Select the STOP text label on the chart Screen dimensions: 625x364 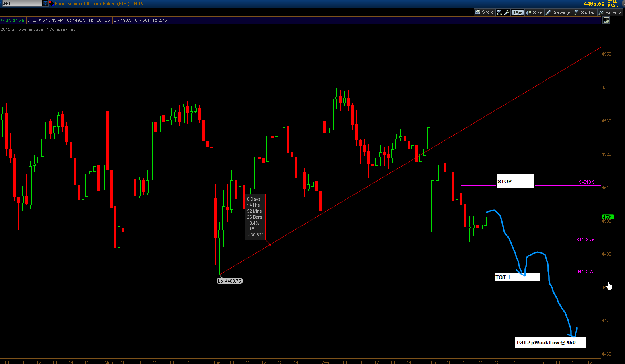[515, 181]
